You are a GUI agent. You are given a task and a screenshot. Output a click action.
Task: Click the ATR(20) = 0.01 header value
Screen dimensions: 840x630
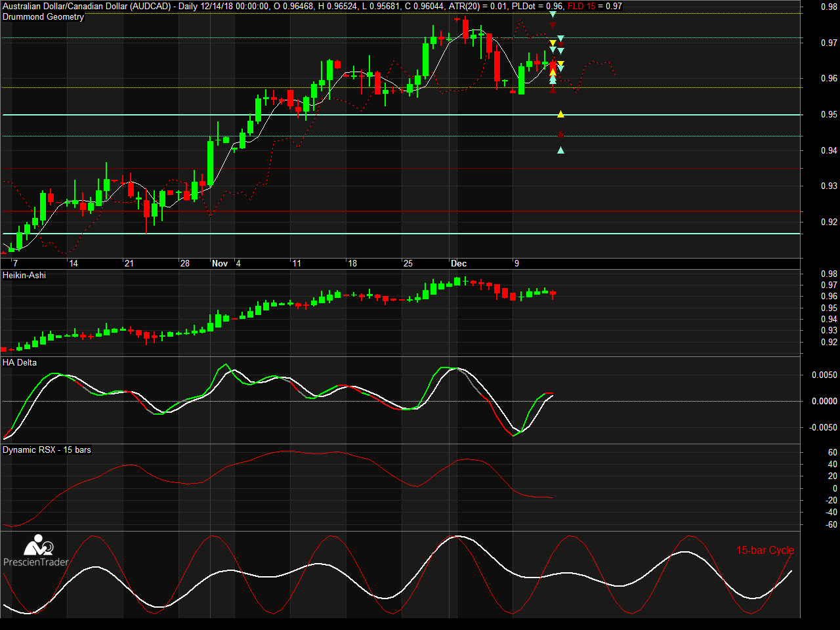click(478, 6)
